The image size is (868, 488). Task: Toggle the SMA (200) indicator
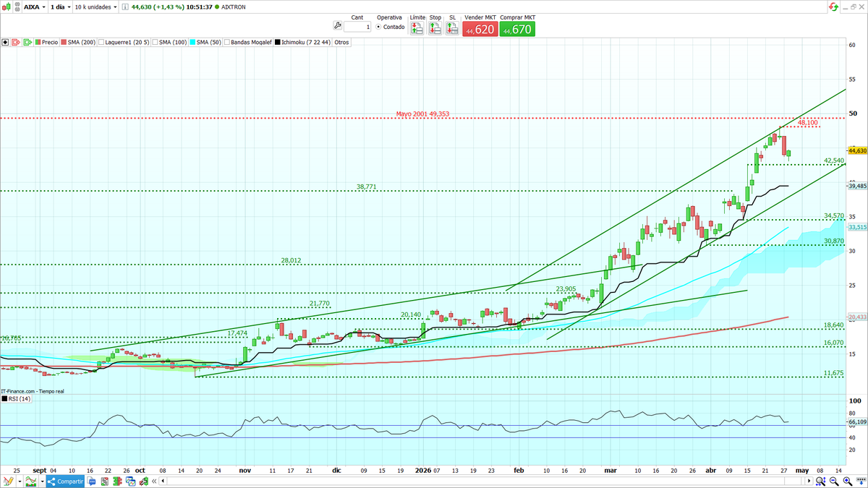[64, 42]
